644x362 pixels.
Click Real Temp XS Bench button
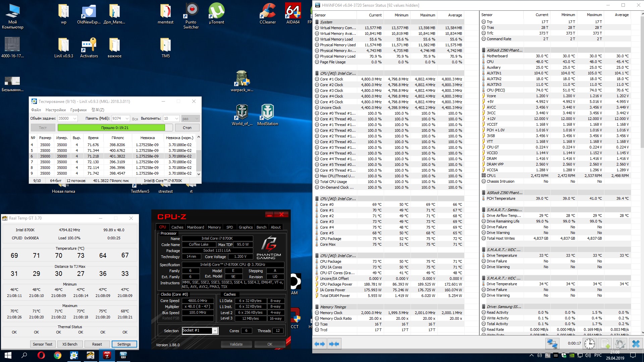(x=70, y=344)
